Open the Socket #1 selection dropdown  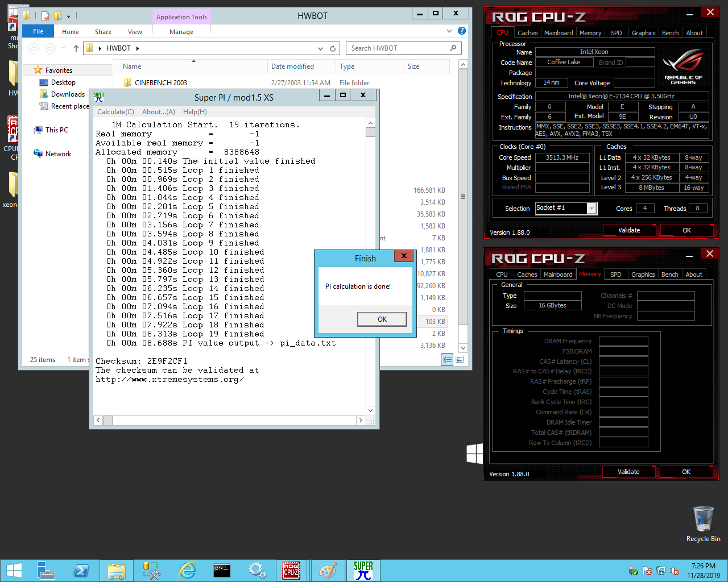(x=591, y=209)
